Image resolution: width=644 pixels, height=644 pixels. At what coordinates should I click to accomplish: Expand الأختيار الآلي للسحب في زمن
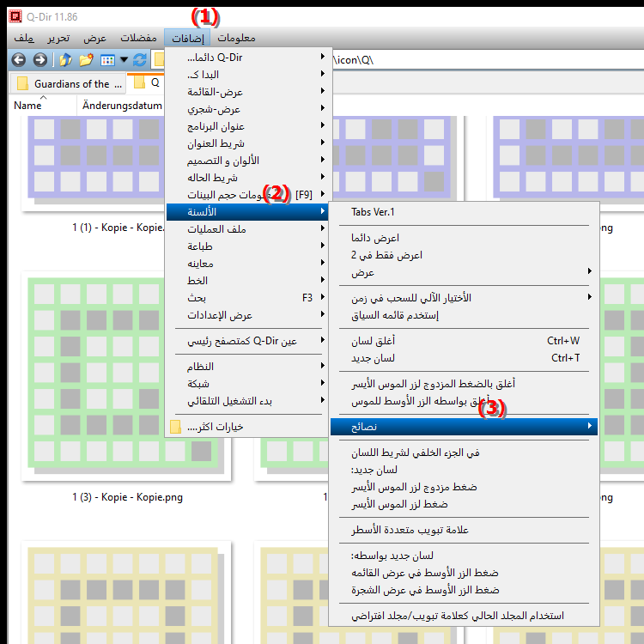click(x=464, y=298)
